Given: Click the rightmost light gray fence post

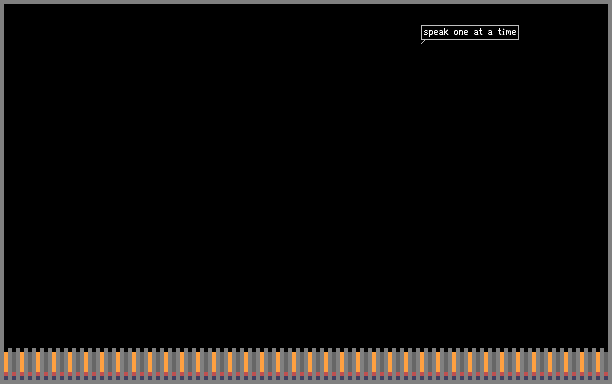Looking at the screenshot, I should (x=602, y=364).
